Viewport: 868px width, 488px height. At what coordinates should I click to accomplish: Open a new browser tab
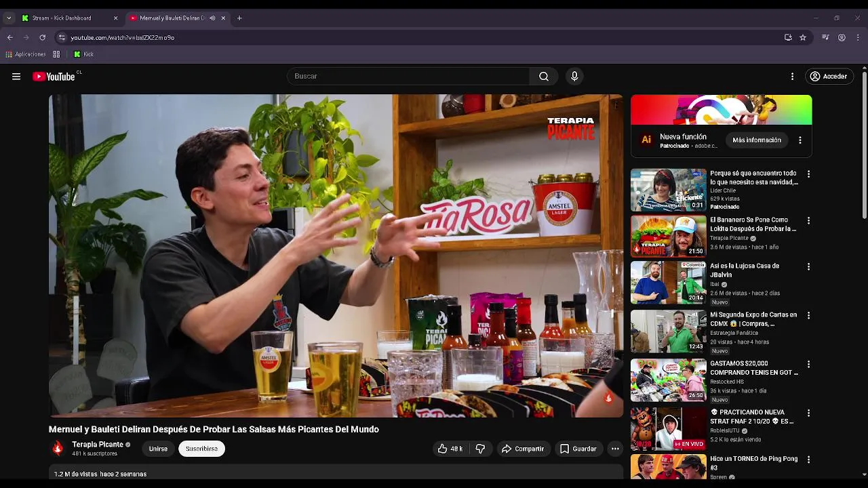[x=239, y=18]
